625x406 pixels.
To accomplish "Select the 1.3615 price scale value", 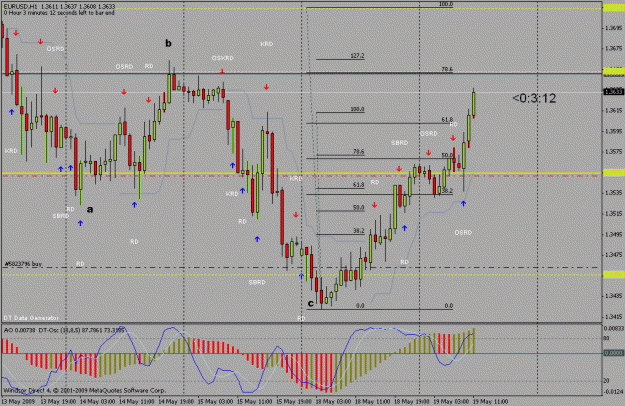I will pos(613,110).
